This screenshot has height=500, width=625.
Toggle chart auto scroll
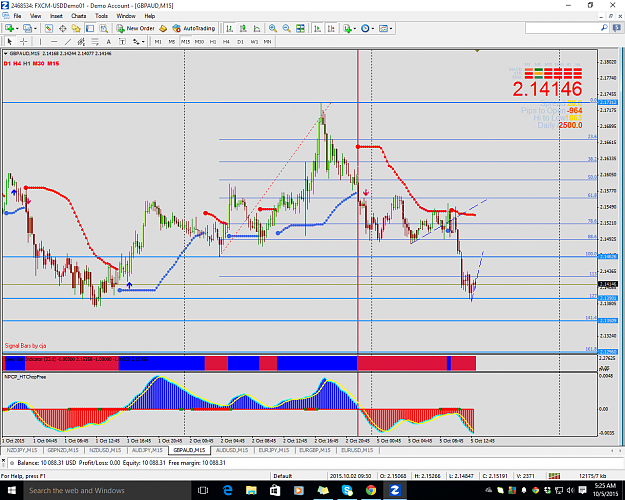[318, 28]
